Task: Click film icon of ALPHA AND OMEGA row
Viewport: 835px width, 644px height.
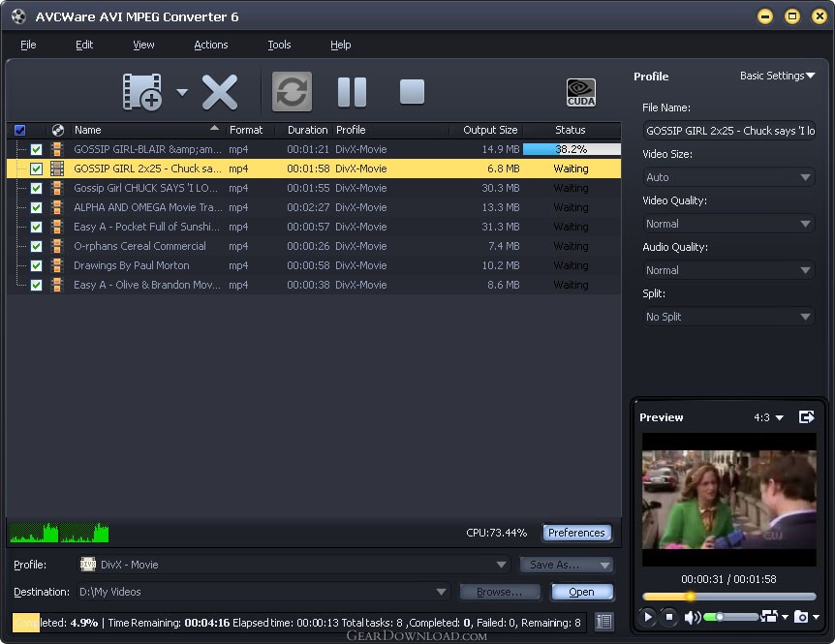Action: click(57, 207)
